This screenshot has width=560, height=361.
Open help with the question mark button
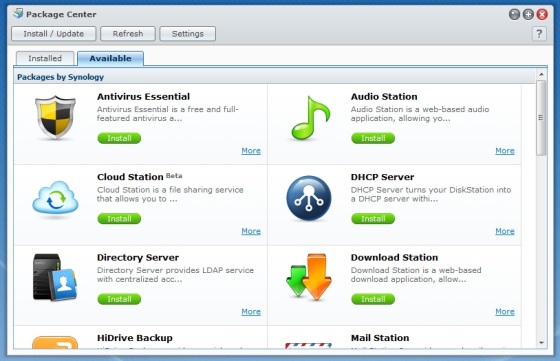point(539,34)
